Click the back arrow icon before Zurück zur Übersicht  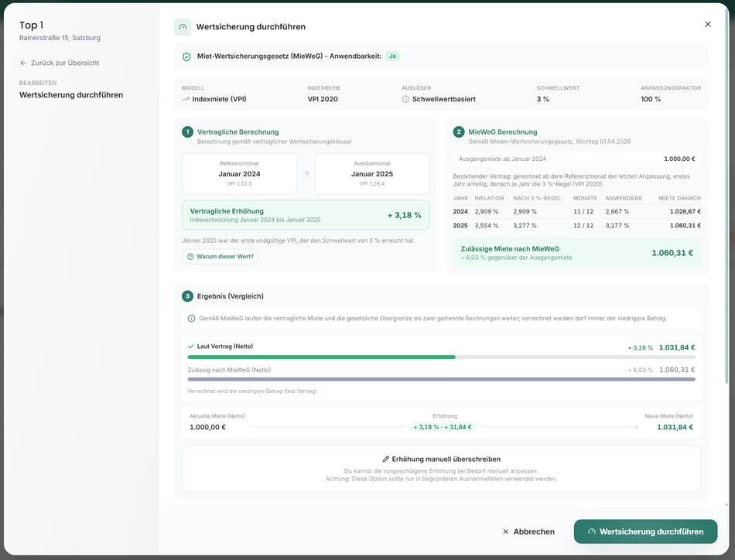coord(23,63)
